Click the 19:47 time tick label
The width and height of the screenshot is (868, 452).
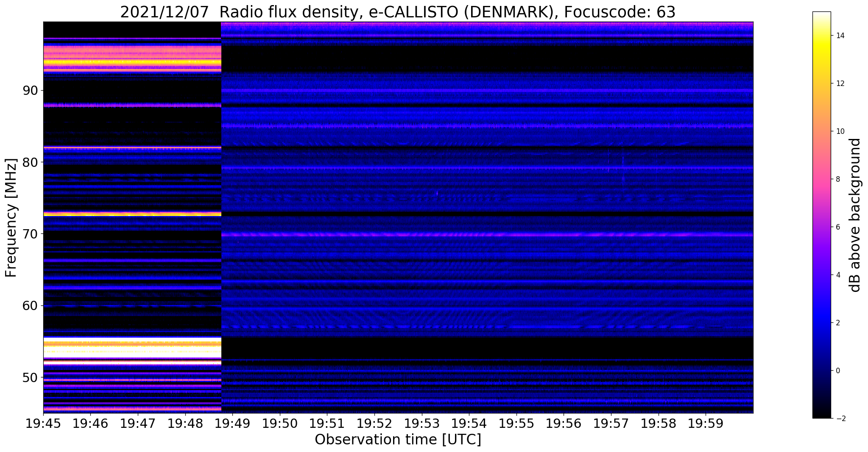tap(138, 423)
